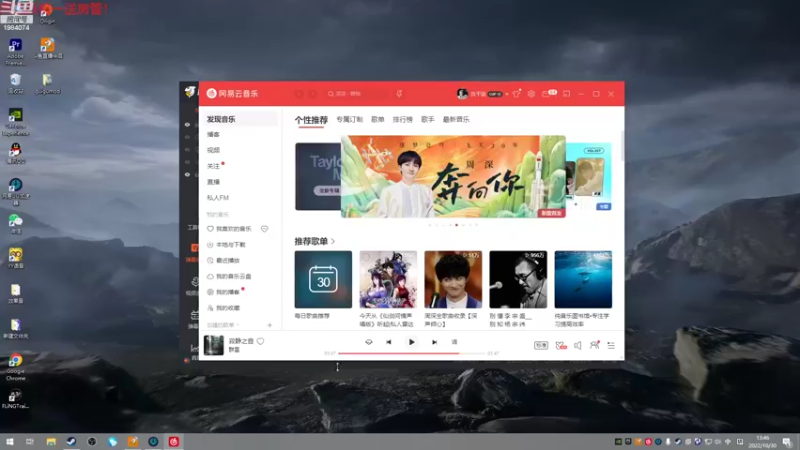Open the skin theme shirt icon
Image resolution: width=800 pixels, height=450 pixels.
516,94
